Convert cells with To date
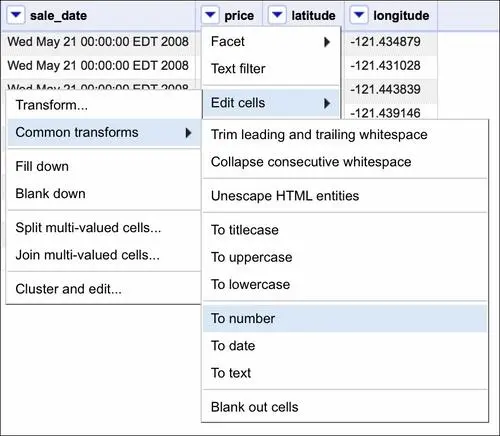 coord(345,346)
